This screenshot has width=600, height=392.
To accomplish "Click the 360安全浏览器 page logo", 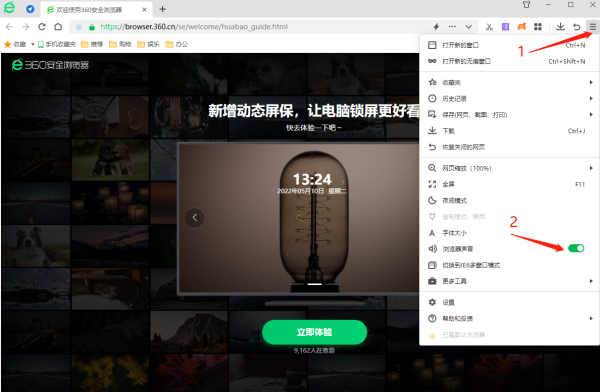I will [50, 65].
